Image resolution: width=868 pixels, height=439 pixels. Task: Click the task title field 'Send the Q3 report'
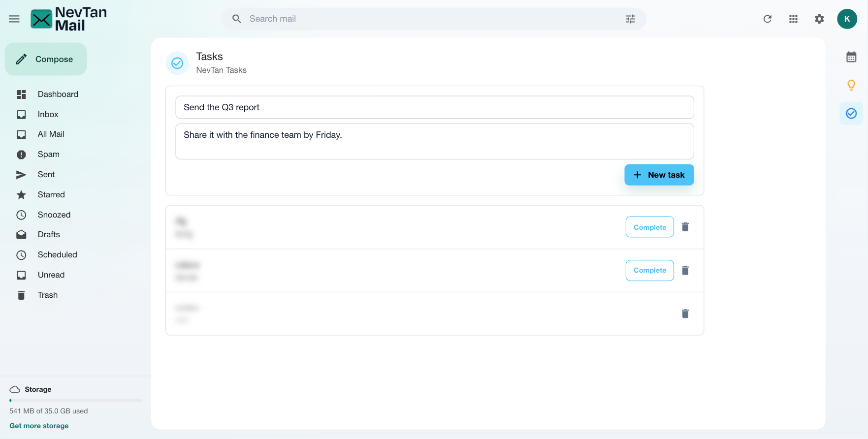[434, 107]
